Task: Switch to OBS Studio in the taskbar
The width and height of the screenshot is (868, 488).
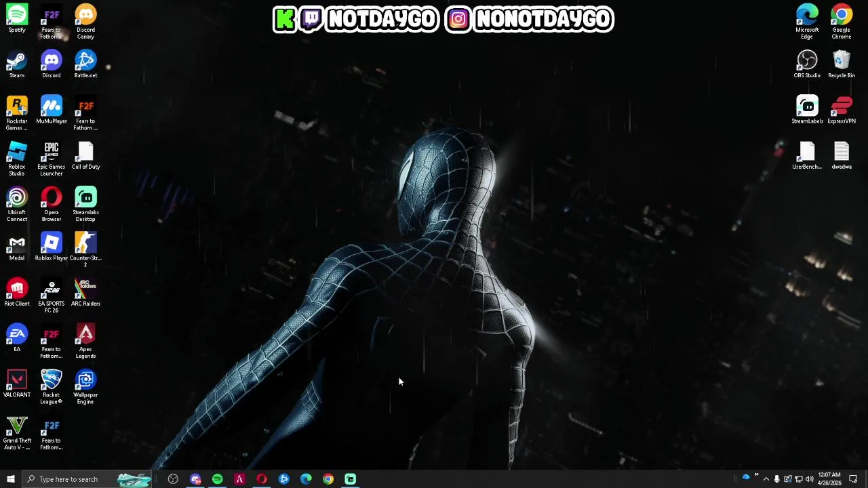Action: click(173, 479)
